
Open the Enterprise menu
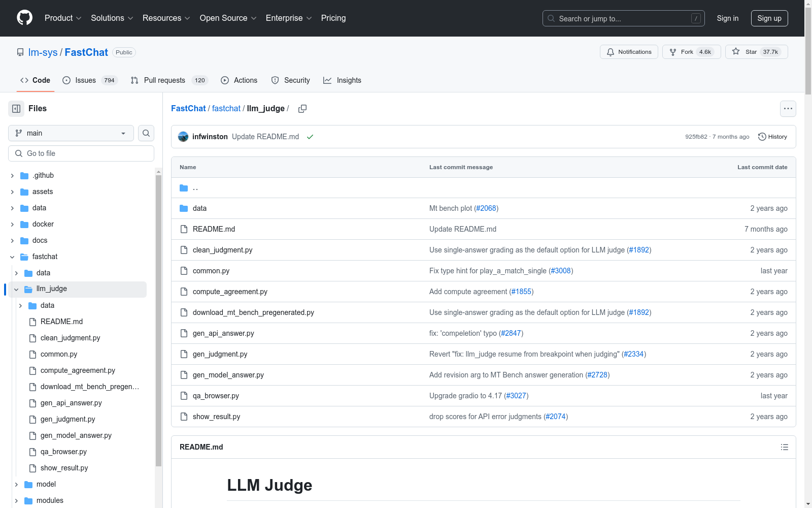289,18
